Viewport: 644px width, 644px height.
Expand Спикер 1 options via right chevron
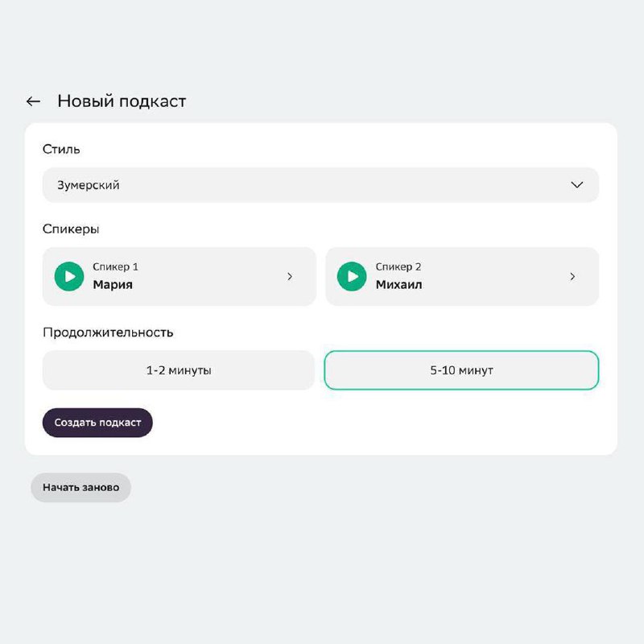[x=290, y=276]
